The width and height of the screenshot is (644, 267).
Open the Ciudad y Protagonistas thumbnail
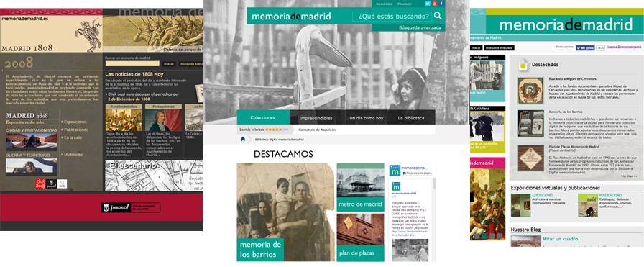tap(32, 142)
